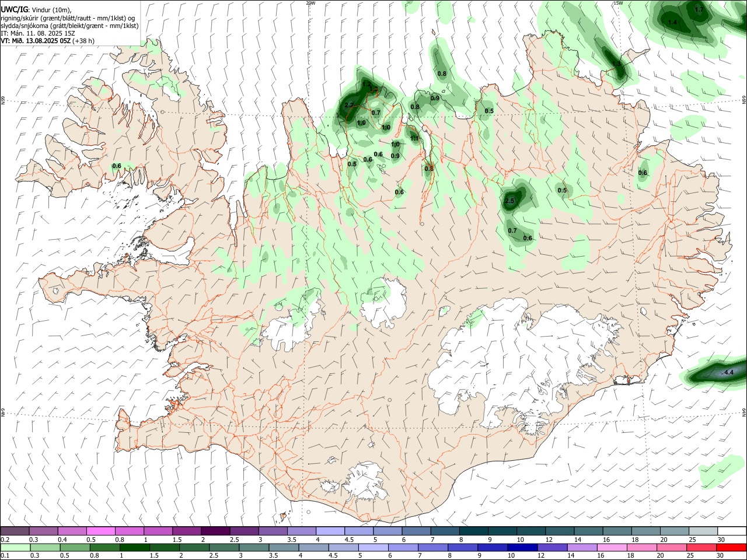Select the bright red swatch ending the rain scale

click(x=731, y=547)
